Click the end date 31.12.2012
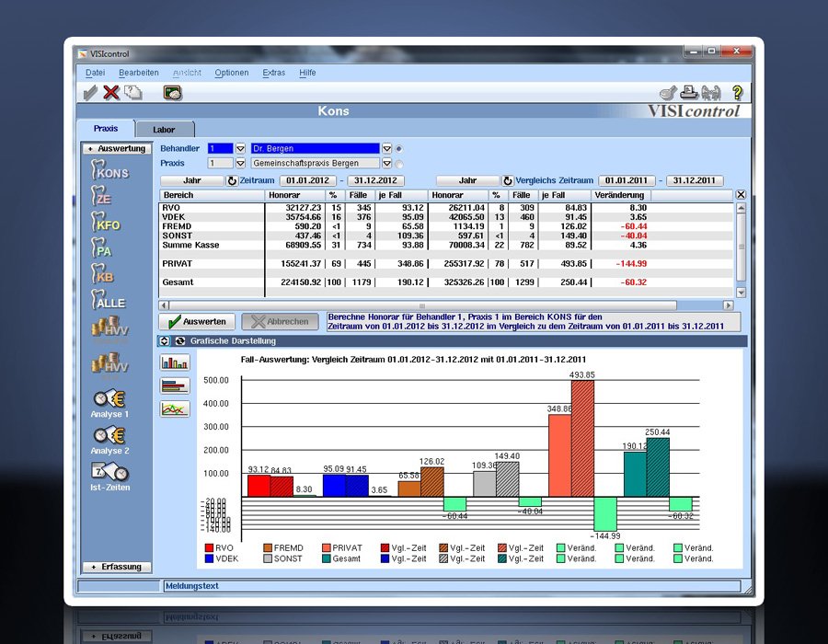The height and width of the screenshot is (644, 828). [x=375, y=180]
